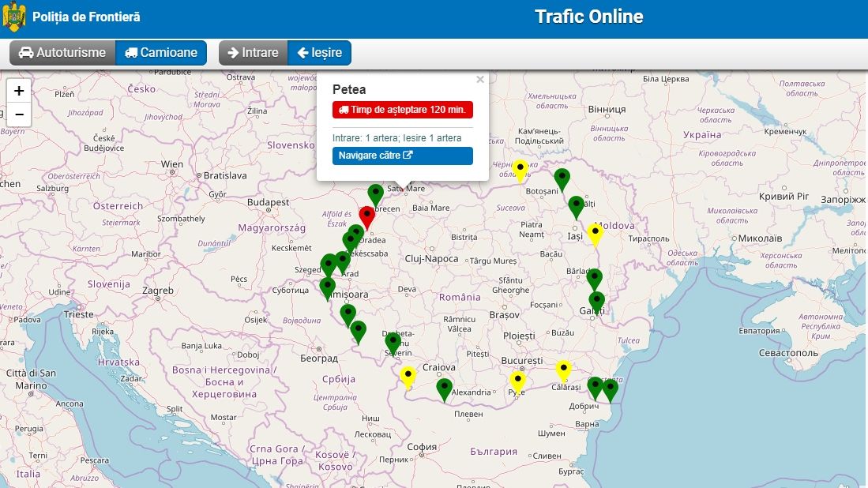Select the green marker at Drobeta-Turnu Severin
Viewport: 868px width, 488px height.
(x=393, y=342)
